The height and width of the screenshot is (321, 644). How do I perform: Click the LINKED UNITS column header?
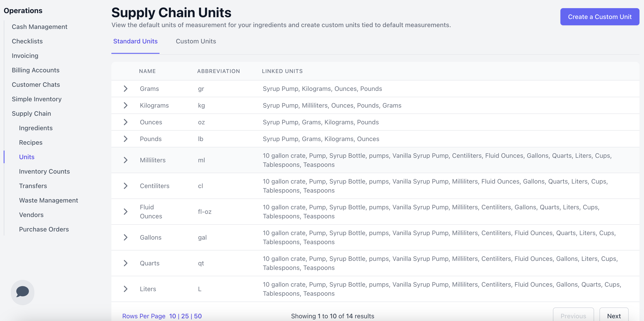tap(282, 71)
